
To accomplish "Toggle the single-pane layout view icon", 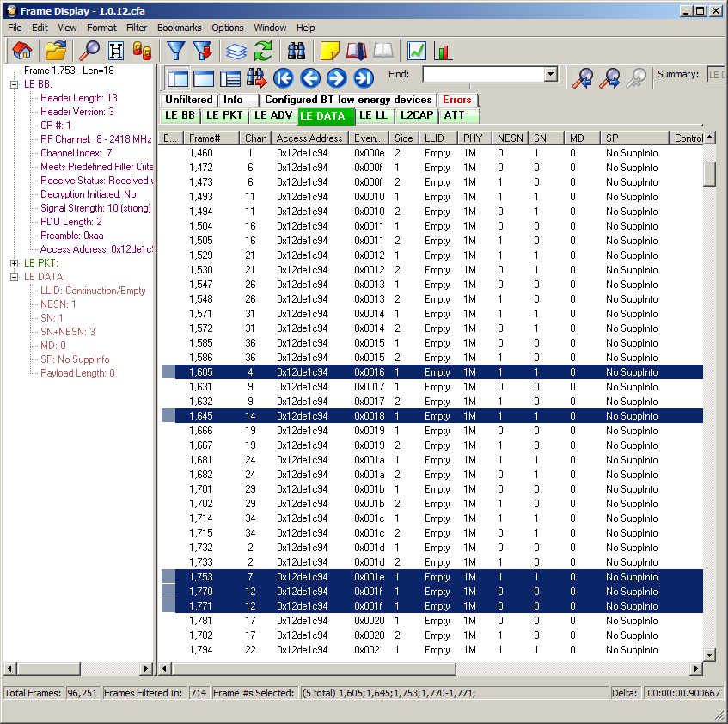I will click(x=204, y=78).
